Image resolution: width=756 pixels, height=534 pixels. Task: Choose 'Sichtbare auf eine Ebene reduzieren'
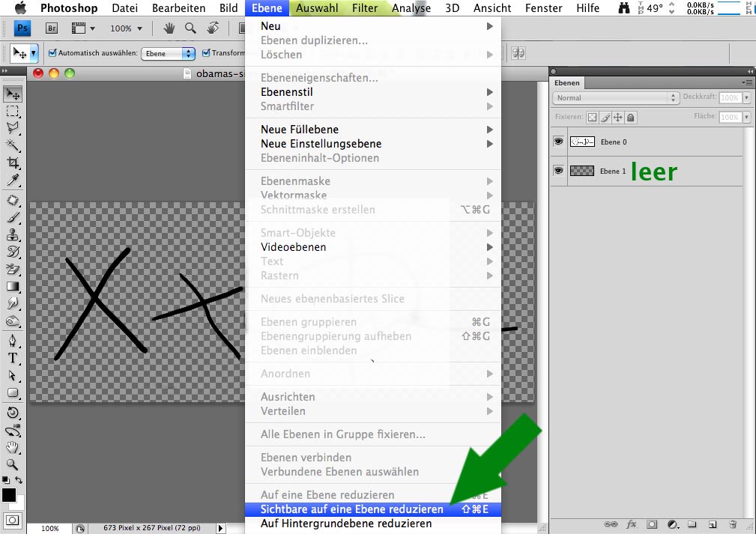tap(373, 509)
